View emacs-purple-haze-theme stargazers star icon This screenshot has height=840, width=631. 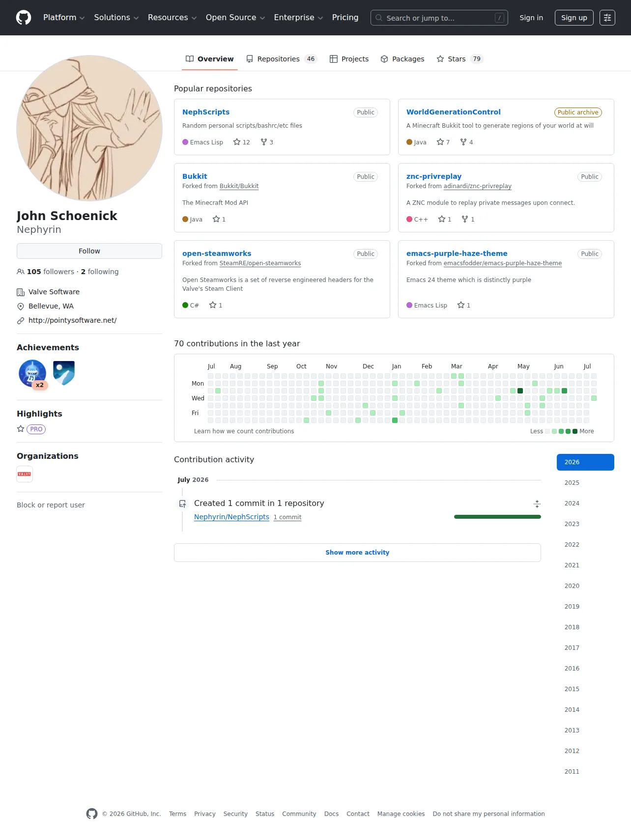[461, 305]
